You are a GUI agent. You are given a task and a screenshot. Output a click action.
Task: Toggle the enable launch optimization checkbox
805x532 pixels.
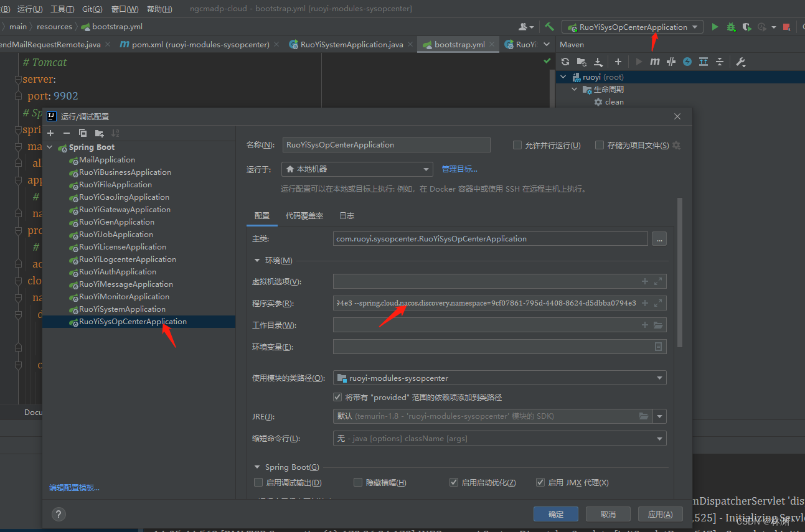click(x=453, y=482)
